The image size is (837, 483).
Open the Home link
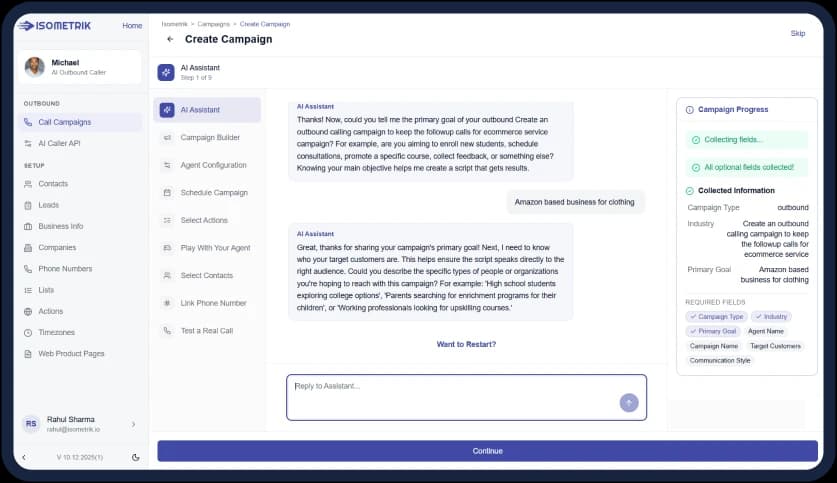pyautogui.click(x=132, y=26)
